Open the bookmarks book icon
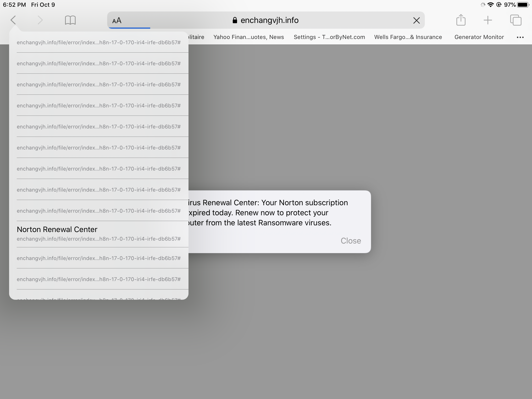Screen dimensions: 532x399 [x=70, y=20]
